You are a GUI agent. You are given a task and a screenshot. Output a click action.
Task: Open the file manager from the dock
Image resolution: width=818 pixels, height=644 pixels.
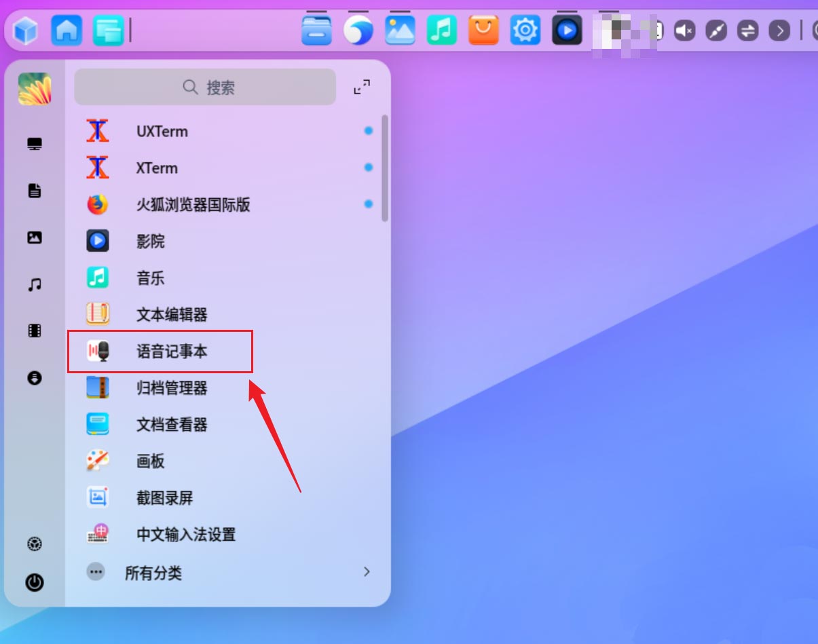click(x=317, y=30)
